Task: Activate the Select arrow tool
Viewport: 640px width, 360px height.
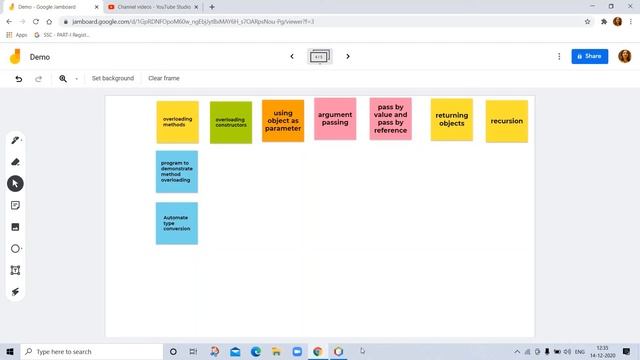Action: coord(15,184)
